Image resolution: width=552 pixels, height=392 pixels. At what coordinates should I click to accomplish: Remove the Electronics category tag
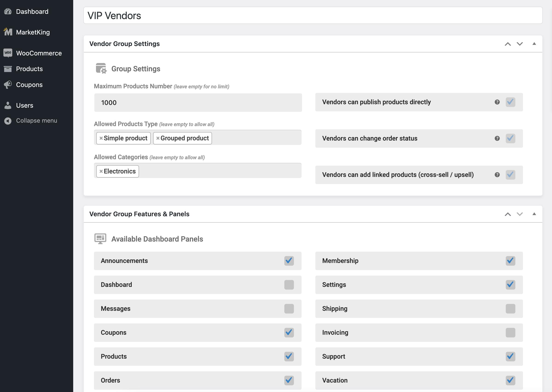pyautogui.click(x=101, y=171)
